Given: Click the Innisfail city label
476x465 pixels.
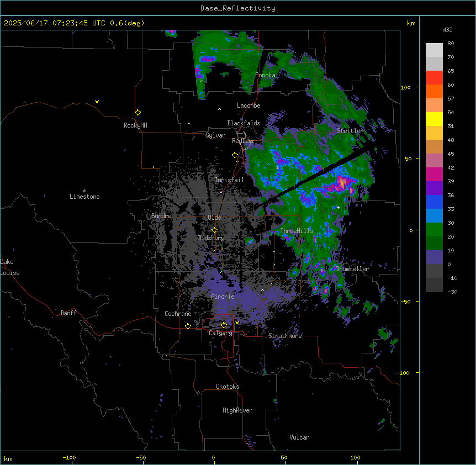Looking at the screenshot, I should [x=229, y=180].
